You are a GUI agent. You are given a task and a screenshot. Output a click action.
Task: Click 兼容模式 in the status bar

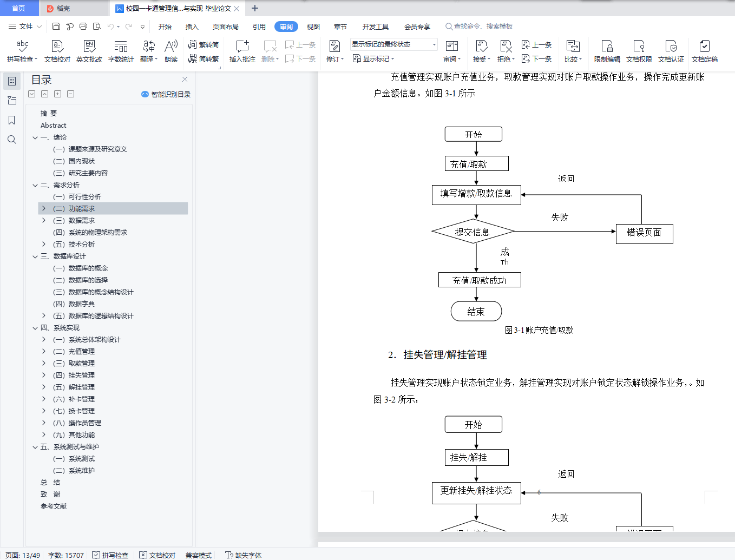pyautogui.click(x=199, y=555)
